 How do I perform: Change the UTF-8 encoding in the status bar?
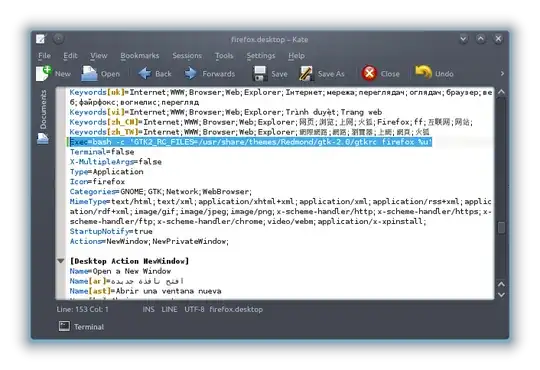click(x=194, y=309)
